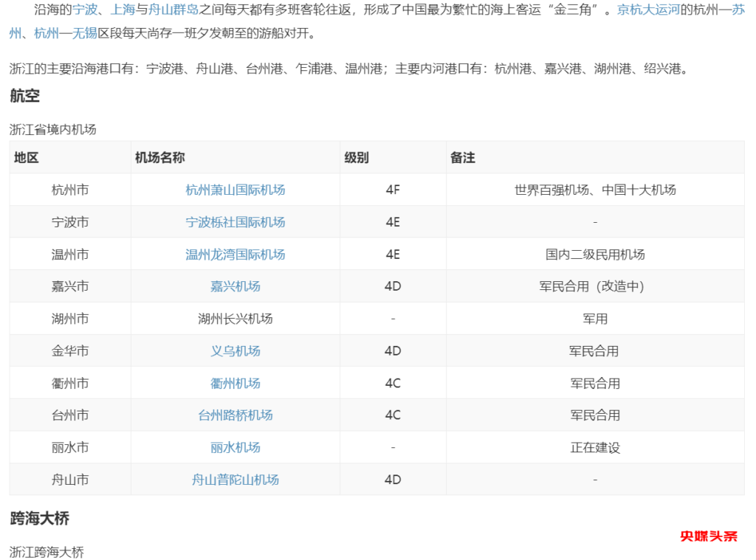Visit the 温州龙湾国际机场 link
This screenshot has height=560, width=756.
pyautogui.click(x=235, y=255)
